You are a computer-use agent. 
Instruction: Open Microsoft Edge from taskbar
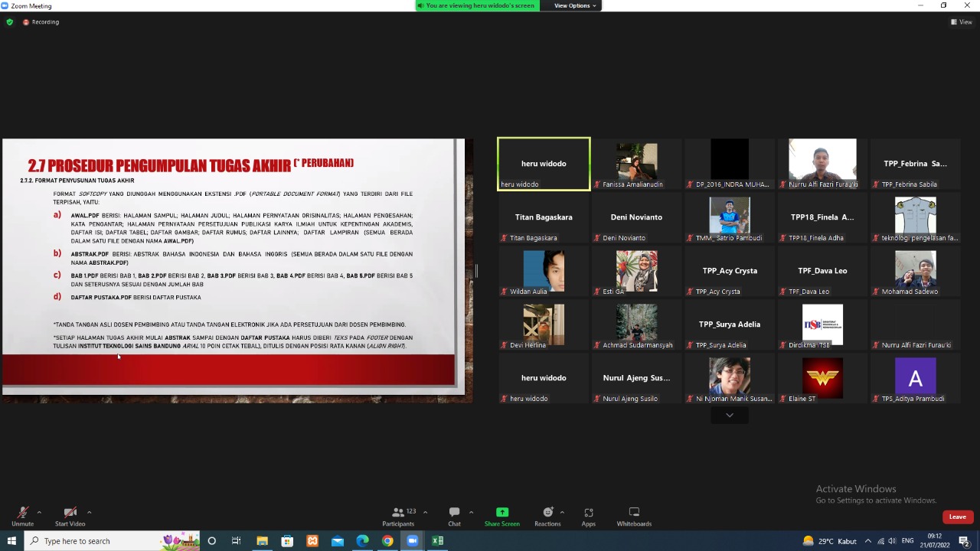[363, 541]
